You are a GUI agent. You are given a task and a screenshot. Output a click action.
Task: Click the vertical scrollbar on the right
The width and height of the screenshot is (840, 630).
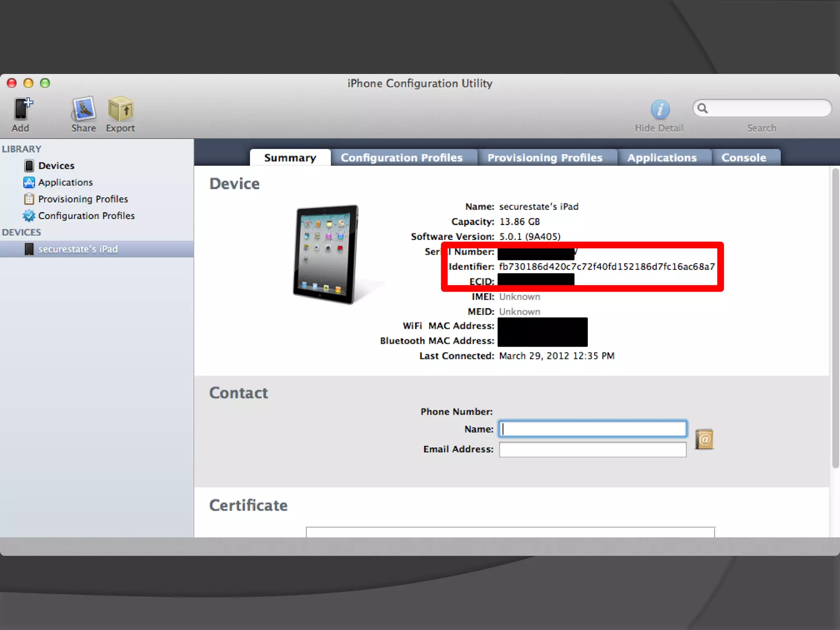tap(835, 320)
